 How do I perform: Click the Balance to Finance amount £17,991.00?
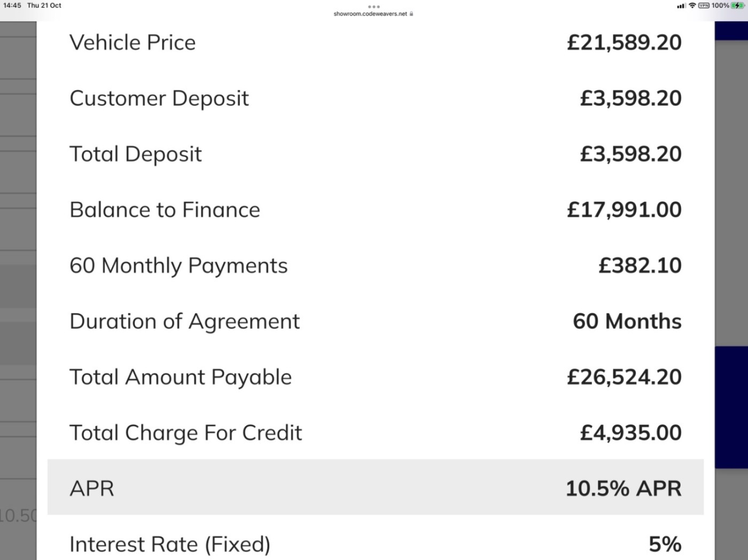(624, 210)
